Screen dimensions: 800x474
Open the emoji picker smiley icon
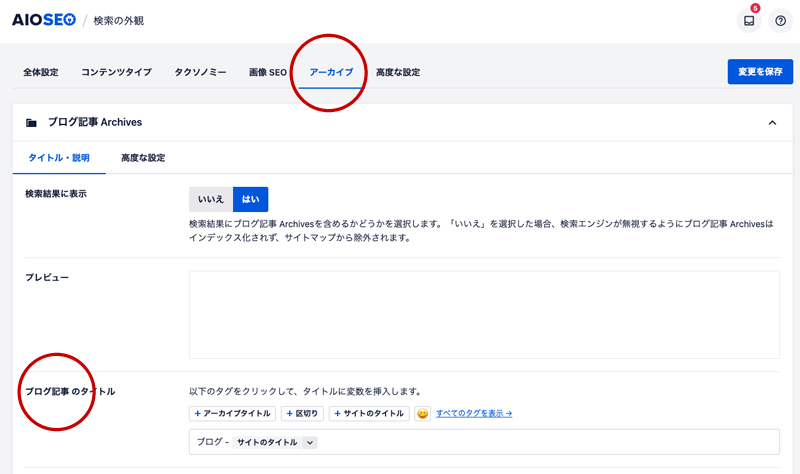(x=422, y=413)
